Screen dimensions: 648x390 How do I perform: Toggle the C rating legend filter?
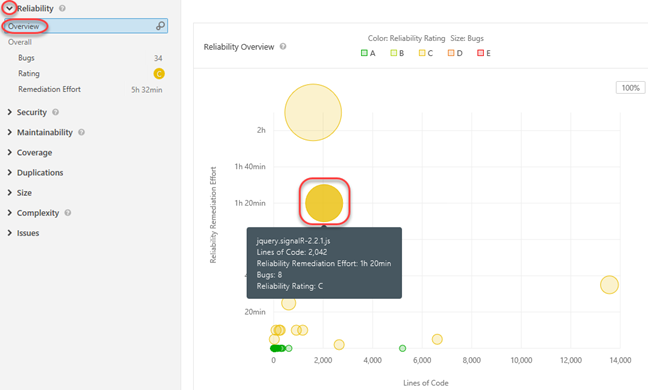426,53
